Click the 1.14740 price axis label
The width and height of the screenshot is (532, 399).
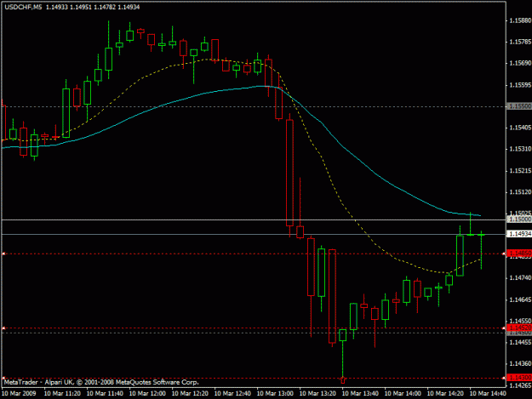click(x=520, y=278)
